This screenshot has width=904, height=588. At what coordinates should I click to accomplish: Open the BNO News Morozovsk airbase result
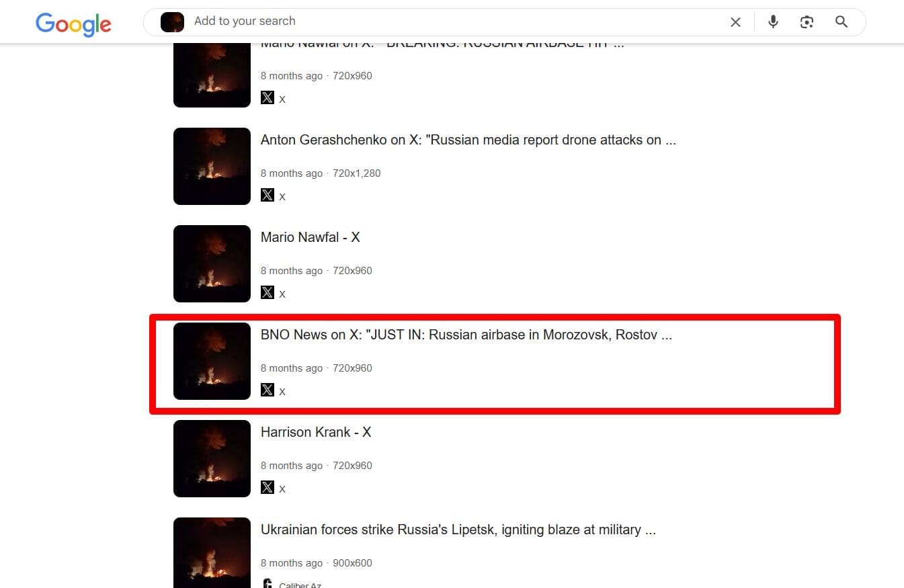click(x=466, y=335)
